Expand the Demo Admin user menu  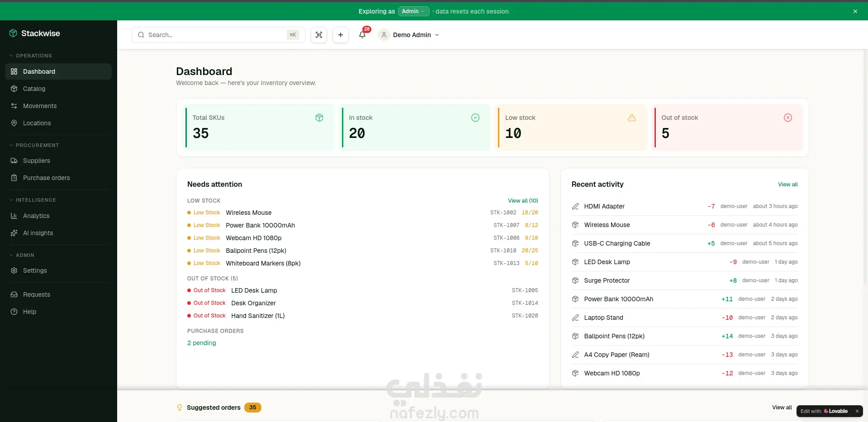pyautogui.click(x=409, y=35)
